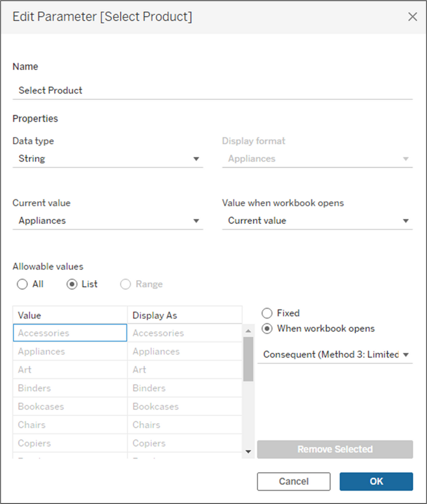Close the Edit Parameter dialog
The image size is (427, 504).
pyautogui.click(x=412, y=17)
